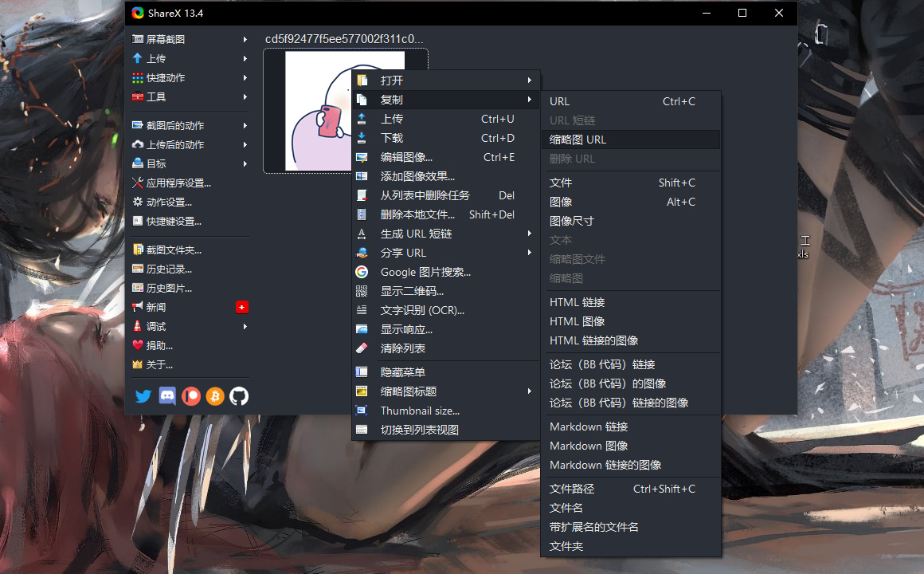The image size is (924, 574).
Task: Expand the 目标 submenu arrow
Action: point(245,164)
